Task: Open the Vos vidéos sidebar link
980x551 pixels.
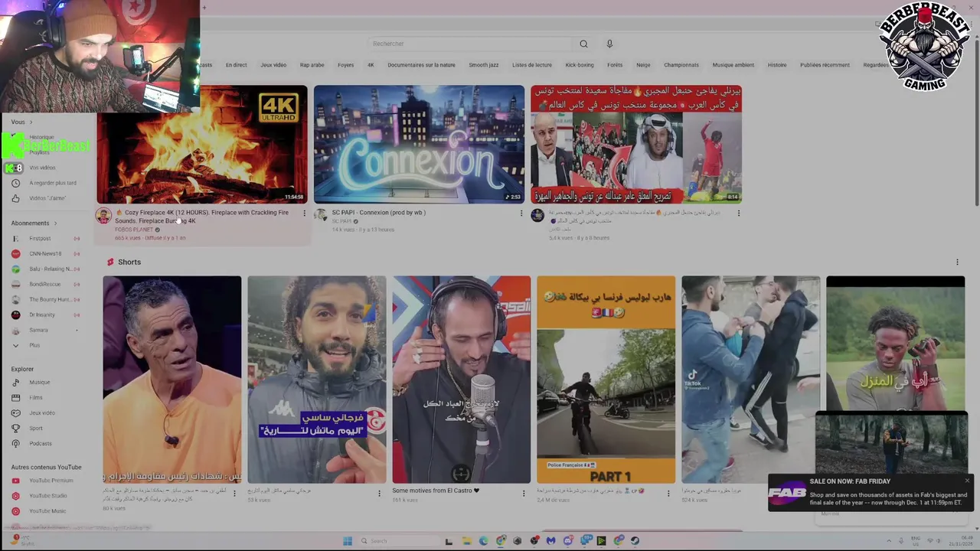Action: (x=43, y=168)
